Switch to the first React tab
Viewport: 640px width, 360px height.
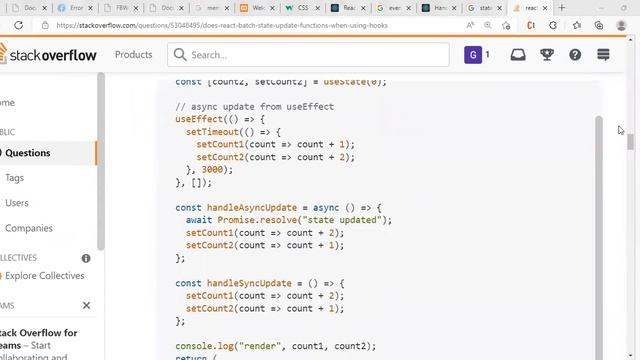point(348,8)
